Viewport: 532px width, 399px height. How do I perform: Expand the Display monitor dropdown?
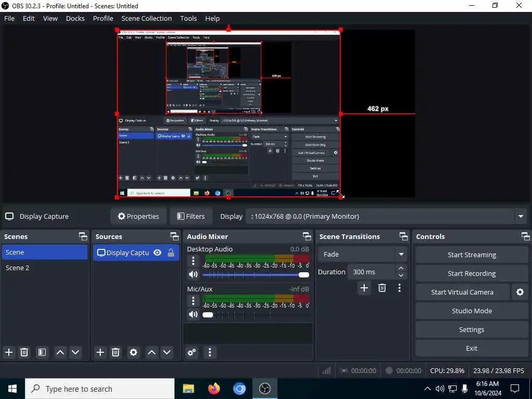(521, 216)
